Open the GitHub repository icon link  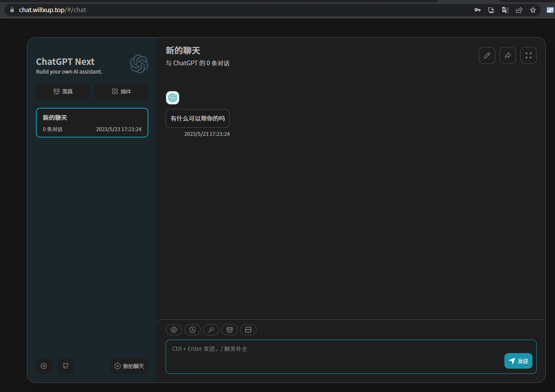tap(66, 366)
